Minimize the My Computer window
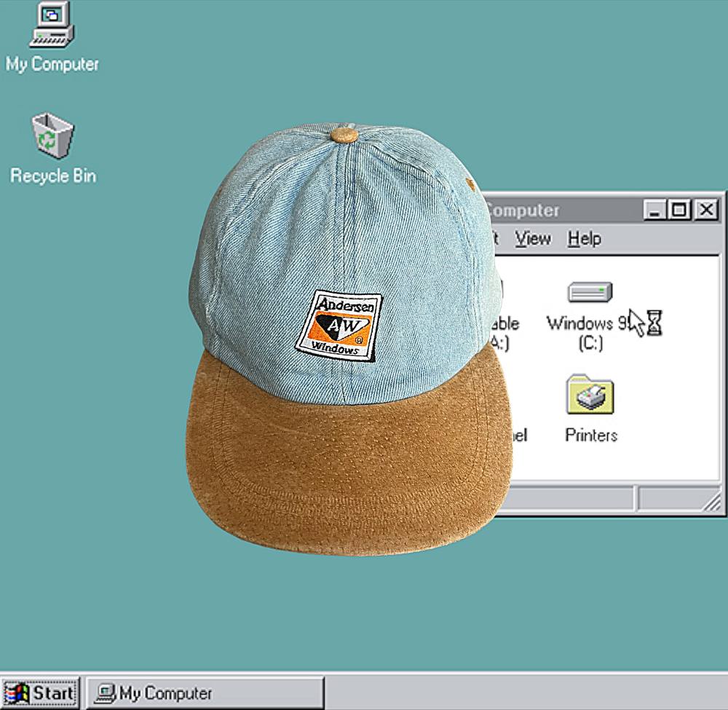 (655, 210)
